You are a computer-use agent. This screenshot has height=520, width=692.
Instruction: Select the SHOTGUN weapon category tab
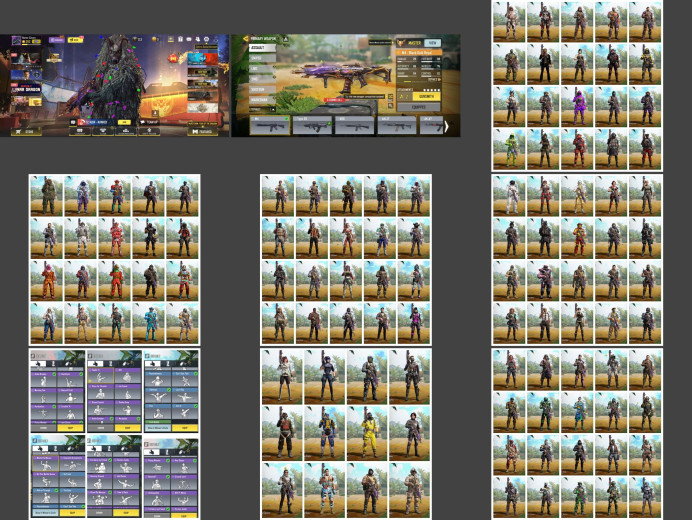pyautogui.click(x=262, y=90)
